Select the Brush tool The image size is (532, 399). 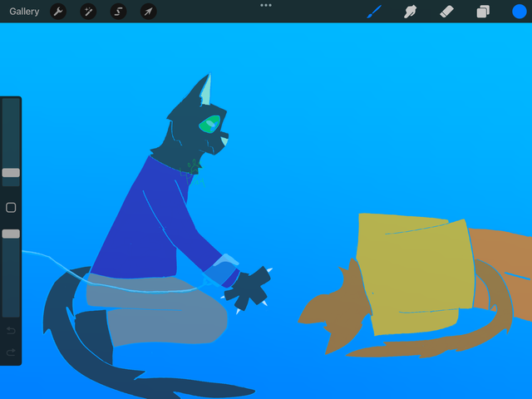point(374,12)
